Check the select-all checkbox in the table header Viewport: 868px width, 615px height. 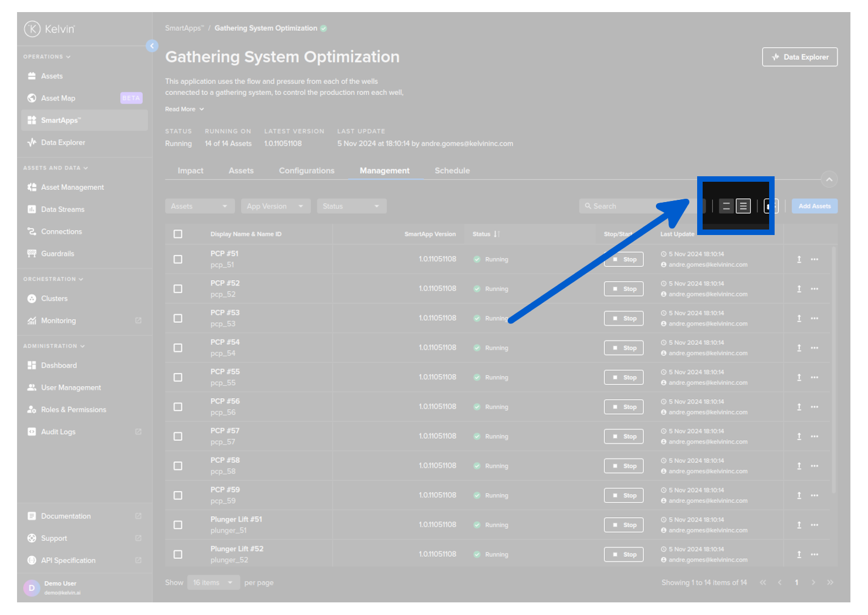point(178,234)
